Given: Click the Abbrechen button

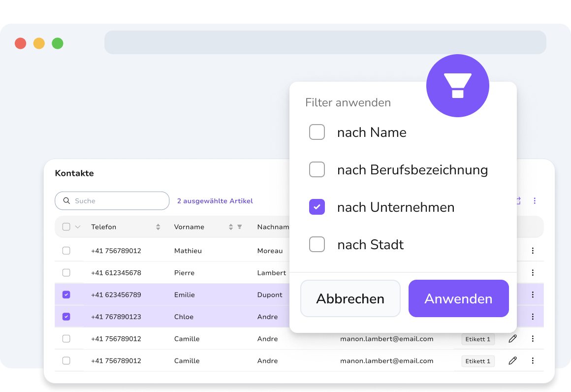Looking at the screenshot, I should click(350, 298).
